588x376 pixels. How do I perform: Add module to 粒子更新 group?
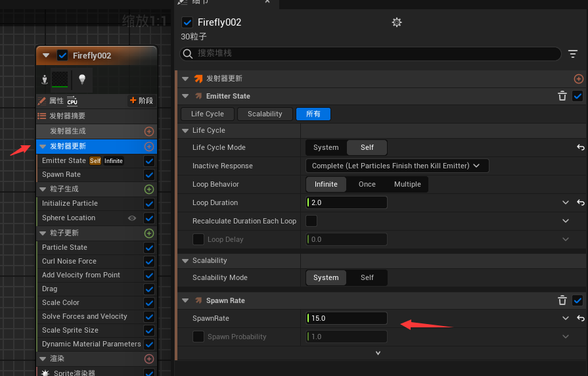coord(149,233)
